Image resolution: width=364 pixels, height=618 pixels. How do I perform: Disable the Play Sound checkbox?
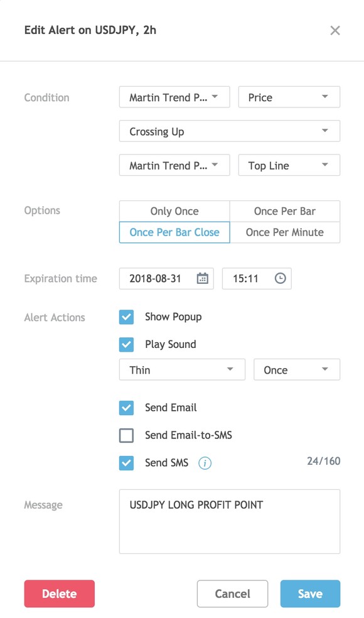126,344
